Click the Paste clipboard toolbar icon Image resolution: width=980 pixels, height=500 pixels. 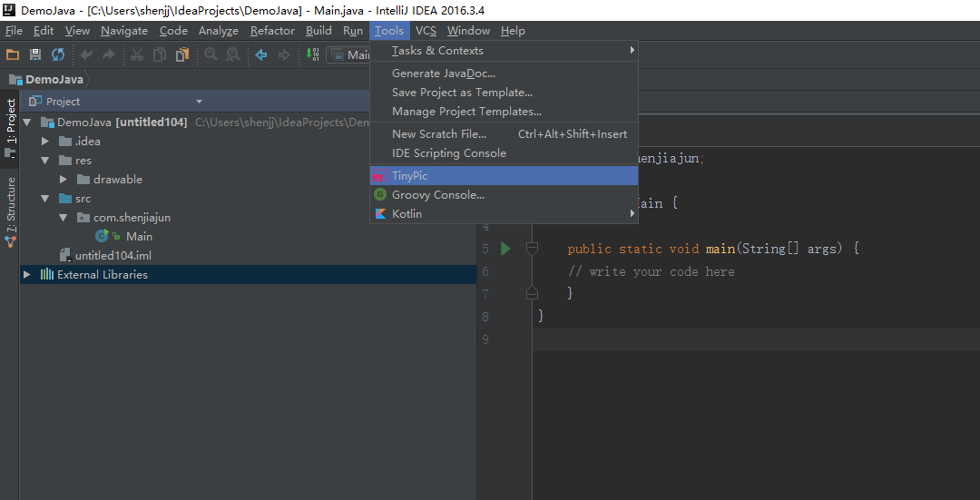pyautogui.click(x=181, y=55)
